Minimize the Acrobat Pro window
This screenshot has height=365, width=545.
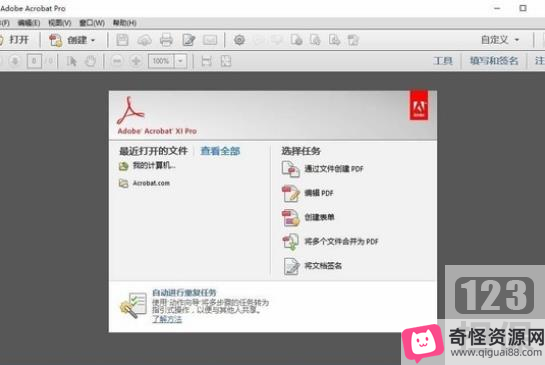point(497,8)
